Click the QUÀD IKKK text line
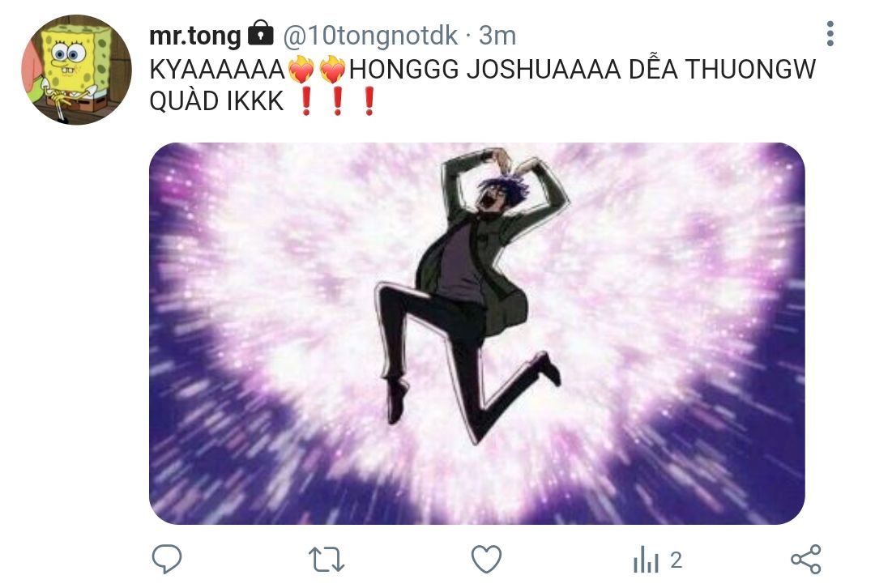 coord(216,101)
